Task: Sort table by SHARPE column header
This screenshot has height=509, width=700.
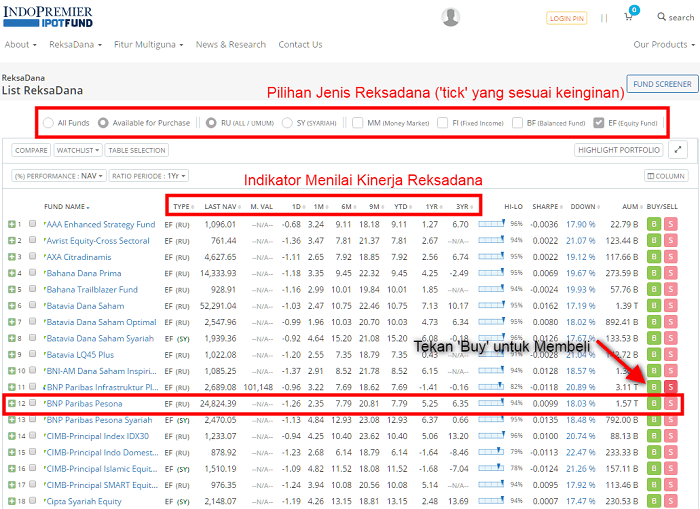Action: 547,207
